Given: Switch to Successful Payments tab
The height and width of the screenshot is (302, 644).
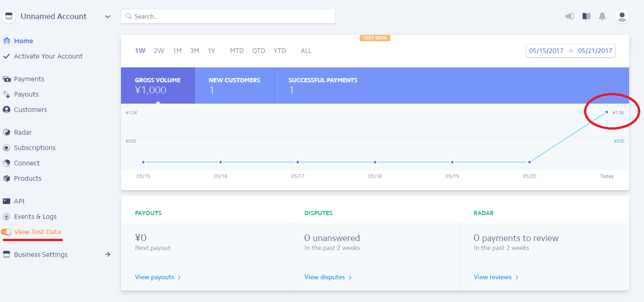Looking at the screenshot, I should (x=322, y=85).
